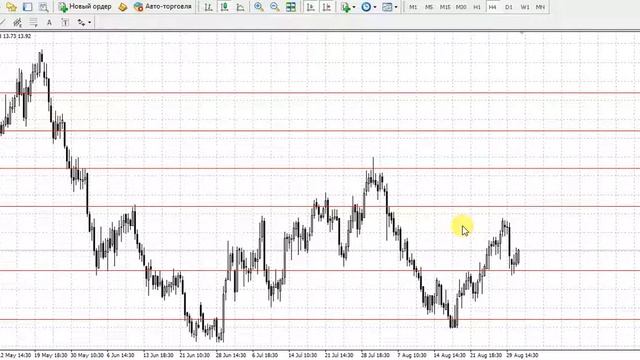Screen dimensions: 640x360
Task: Click the Arrows drawing tool icon
Action: point(81,22)
